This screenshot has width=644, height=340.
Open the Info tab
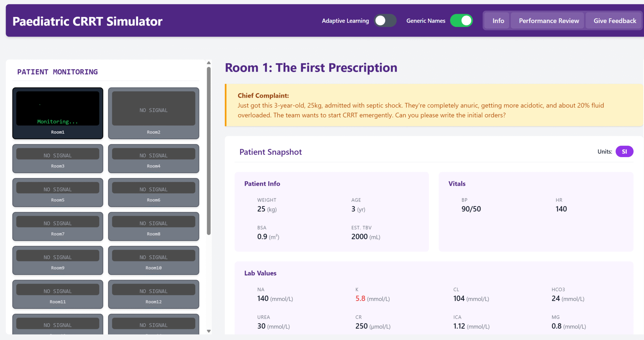coord(498,21)
